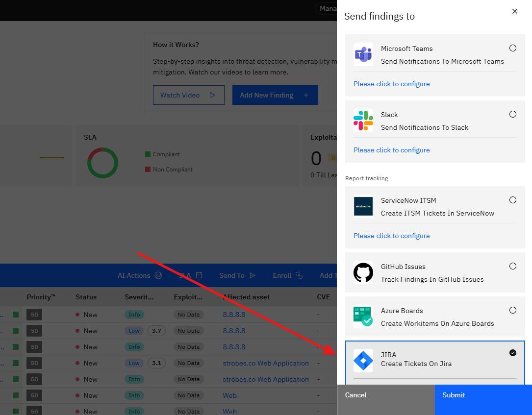Select the Azure Boards card title
Viewport: 532px width, 415px height.
pos(402,311)
